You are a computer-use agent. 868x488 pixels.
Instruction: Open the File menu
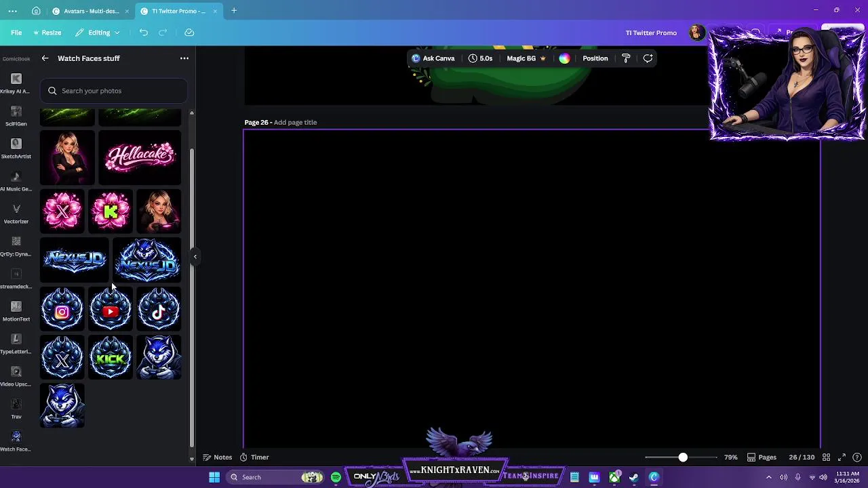(x=16, y=33)
